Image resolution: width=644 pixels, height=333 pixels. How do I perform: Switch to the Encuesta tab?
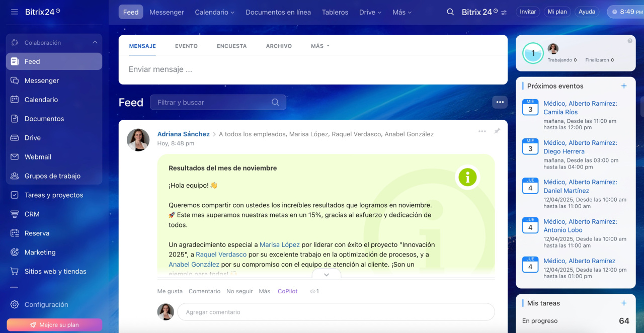(231, 46)
